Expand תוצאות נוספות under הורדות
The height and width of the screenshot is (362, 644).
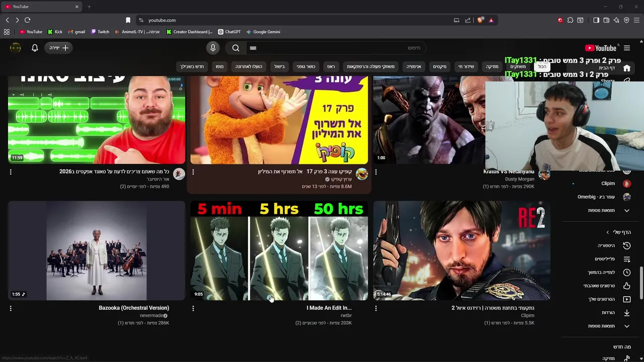pos(609,326)
